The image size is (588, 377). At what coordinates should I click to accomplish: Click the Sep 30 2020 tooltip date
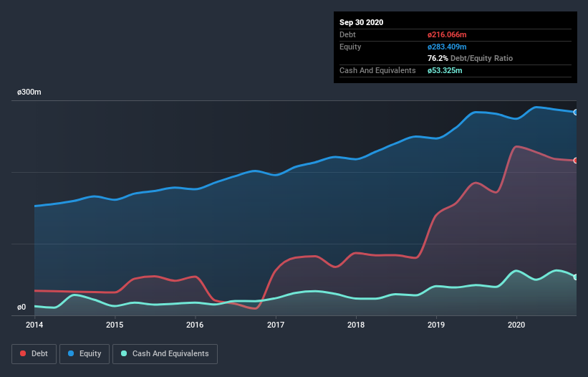tap(361, 22)
